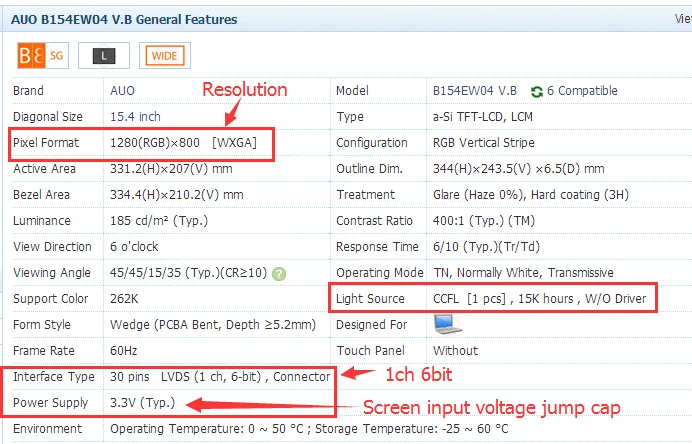Click the RGB Vertical Stripe configuration value
Image resolution: width=692 pixels, height=444 pixels.
[x=484, y=143]
